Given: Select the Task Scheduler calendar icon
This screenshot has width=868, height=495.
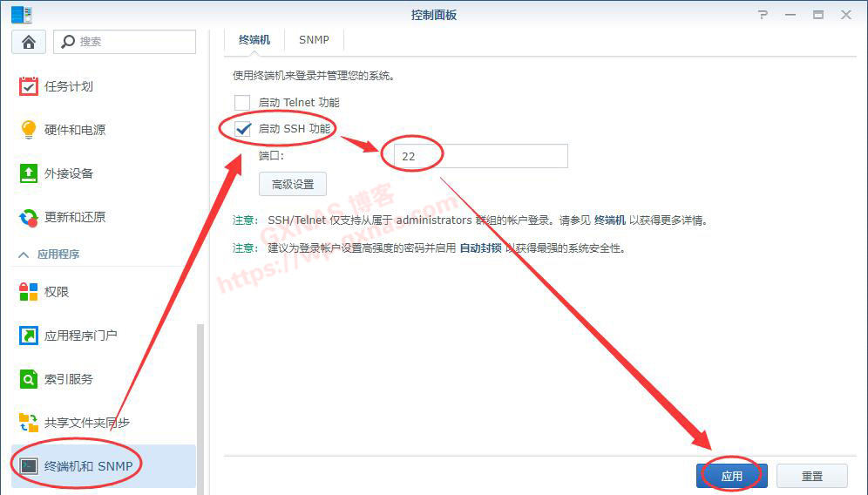Looking at the screenshot, I should tap(28, 86).
